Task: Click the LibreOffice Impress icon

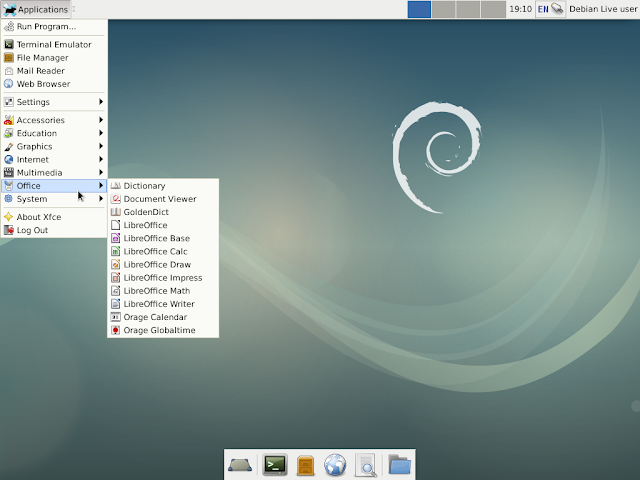Action: coord(116,278)
